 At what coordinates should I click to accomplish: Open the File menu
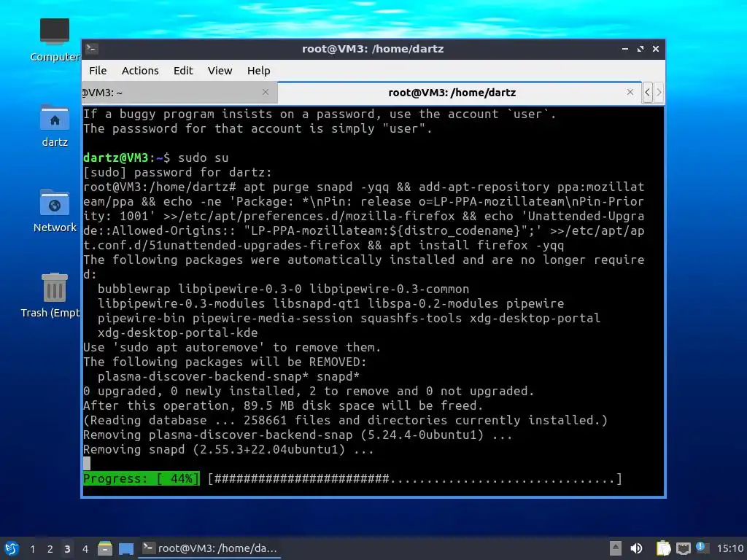point(98,71)
